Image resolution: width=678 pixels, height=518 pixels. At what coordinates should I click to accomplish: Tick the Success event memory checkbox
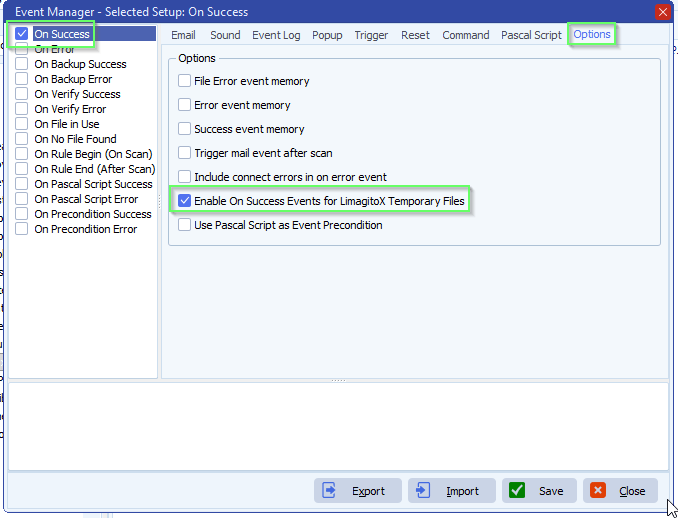[184, 129]
